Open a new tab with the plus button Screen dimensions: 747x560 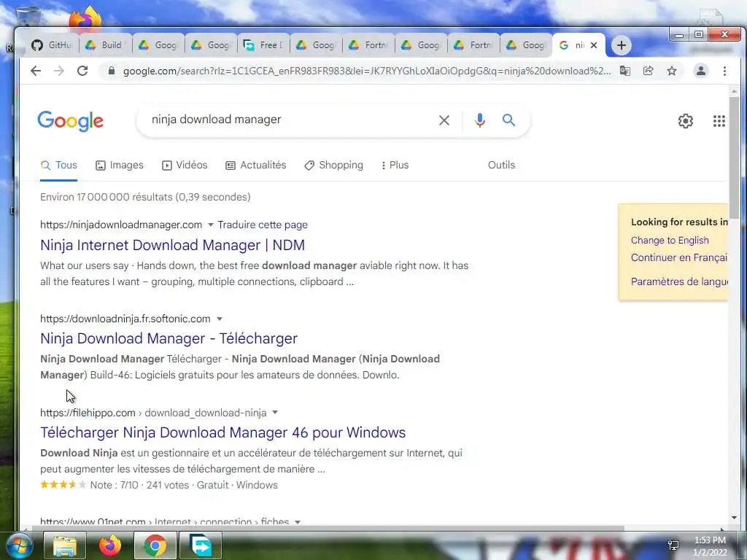pos(622,45)
